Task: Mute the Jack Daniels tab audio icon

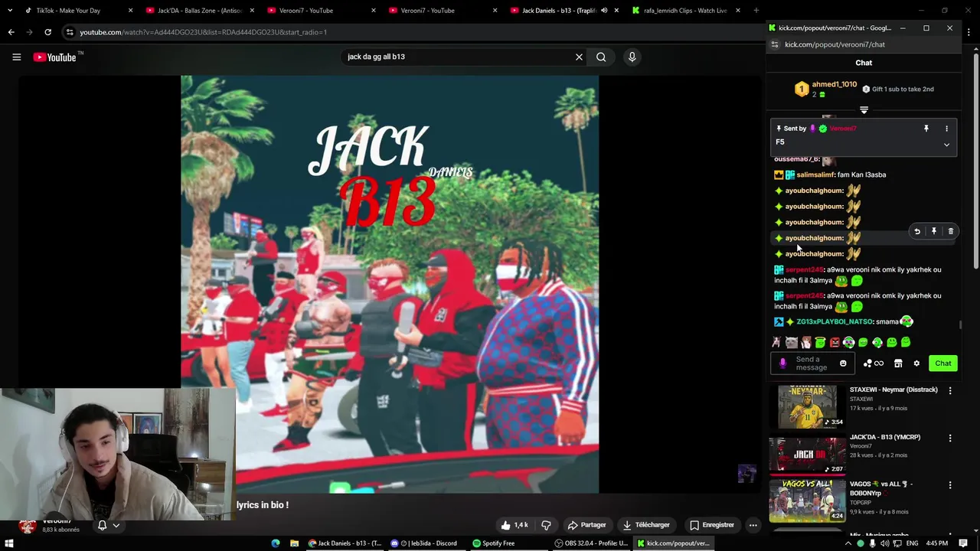Action: point(603,11)
